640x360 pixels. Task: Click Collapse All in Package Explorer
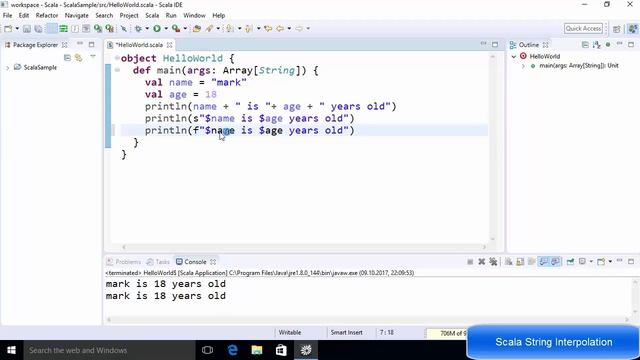pos(67,58)
